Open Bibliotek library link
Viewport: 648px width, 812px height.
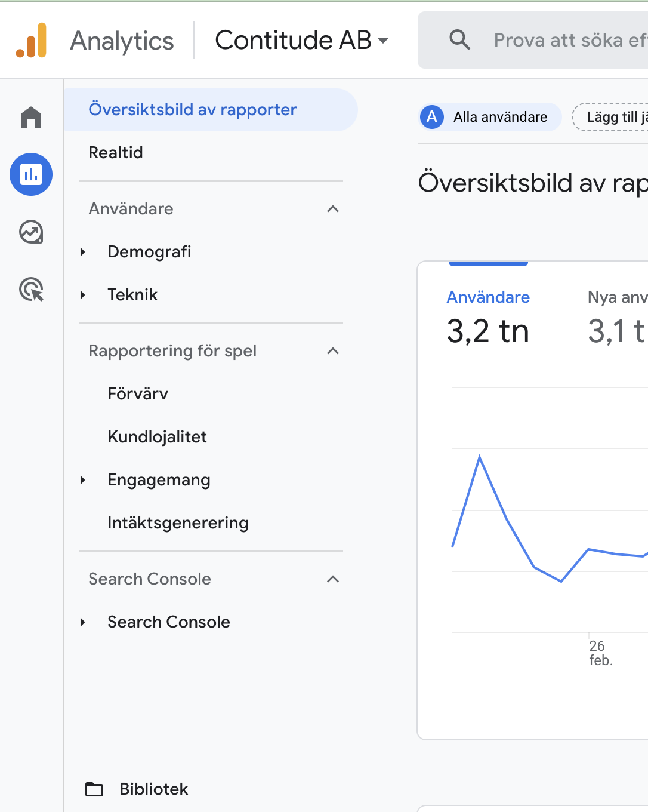coord(154,789)
